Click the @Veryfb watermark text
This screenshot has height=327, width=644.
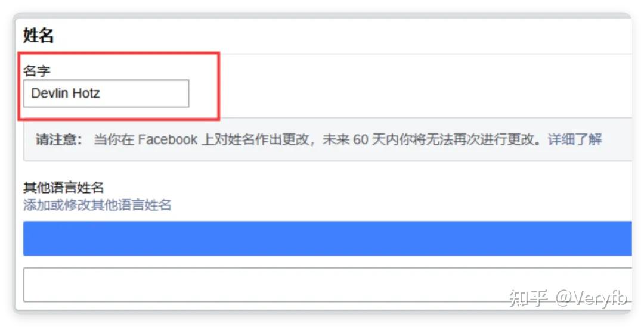coord(592,298)
